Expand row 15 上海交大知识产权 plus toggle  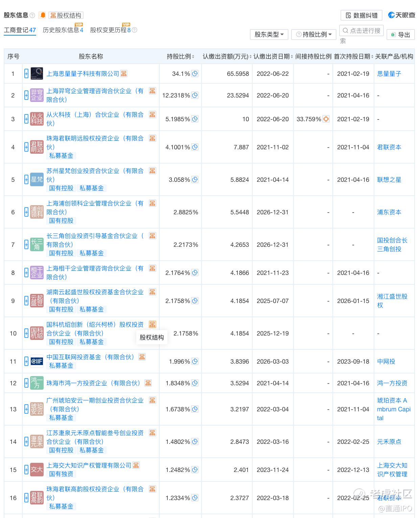click(26, 470)
